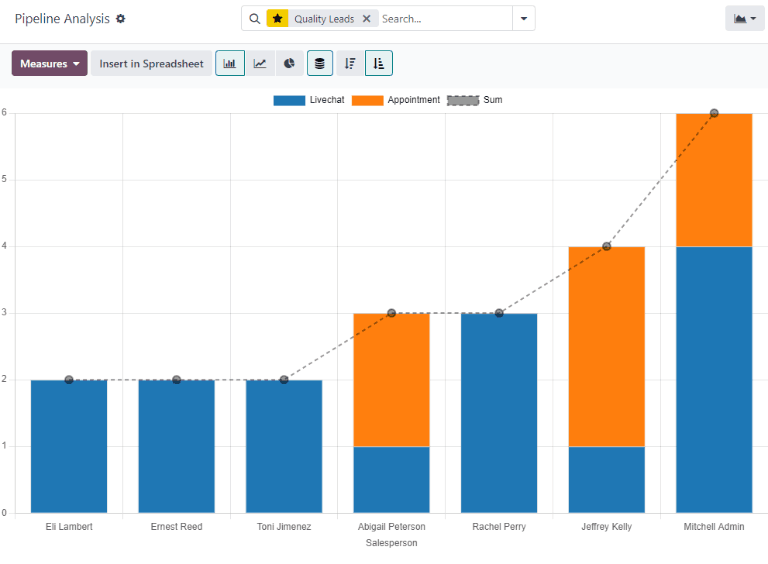Viewport: 768px width, 564px height.
Task: Click the search magnifier icon
Action: pyautogui.click(x=255, y=19)
